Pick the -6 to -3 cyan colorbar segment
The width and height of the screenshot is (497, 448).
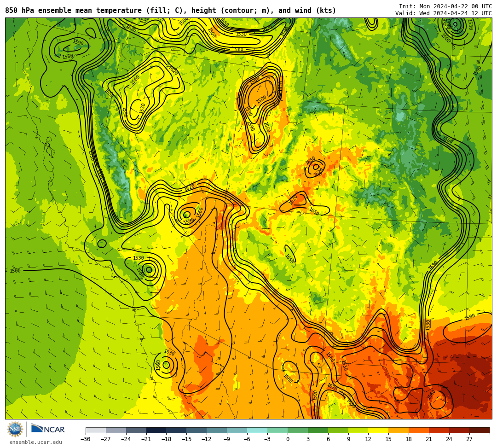(257, 430)
